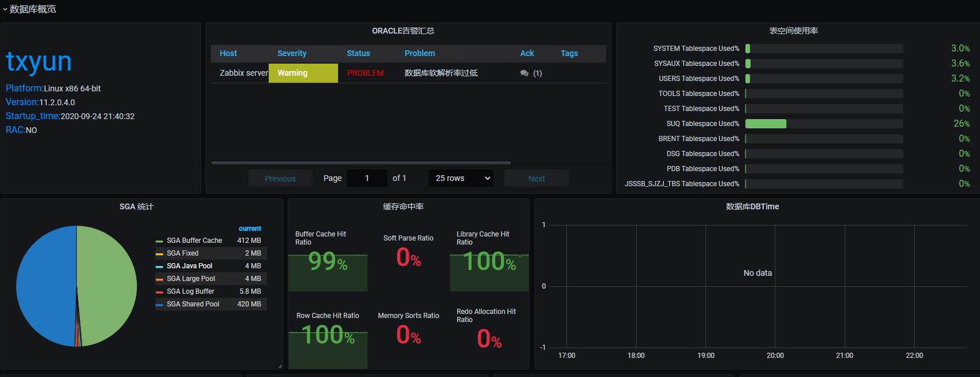Sort by Host column header

228,53
